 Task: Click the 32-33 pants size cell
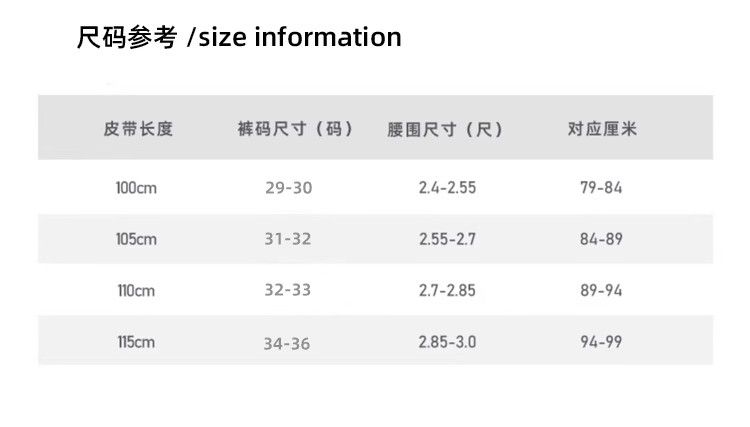(288, 291)
